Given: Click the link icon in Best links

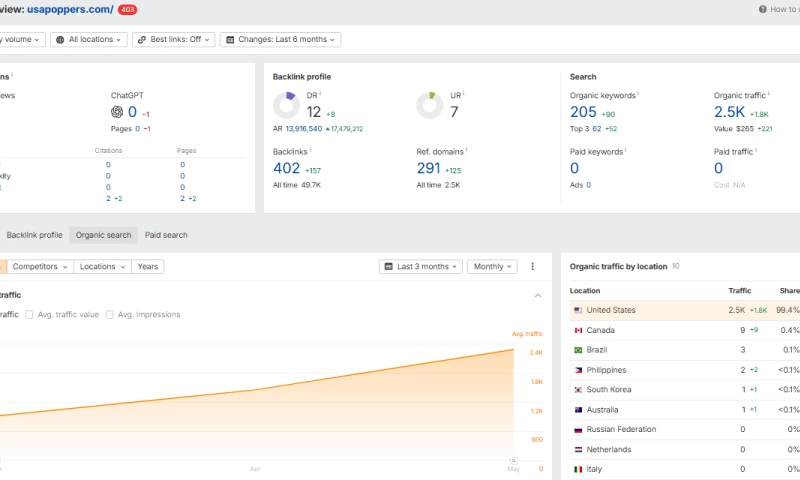Looking at the screenshot, I should (x=142, y=40).
